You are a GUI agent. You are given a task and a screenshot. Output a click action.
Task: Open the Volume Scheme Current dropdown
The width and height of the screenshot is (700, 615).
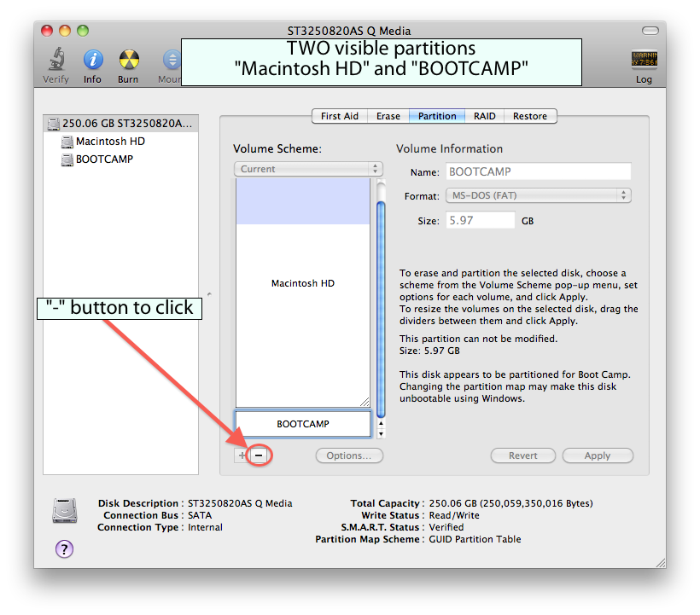click(308, 169)
